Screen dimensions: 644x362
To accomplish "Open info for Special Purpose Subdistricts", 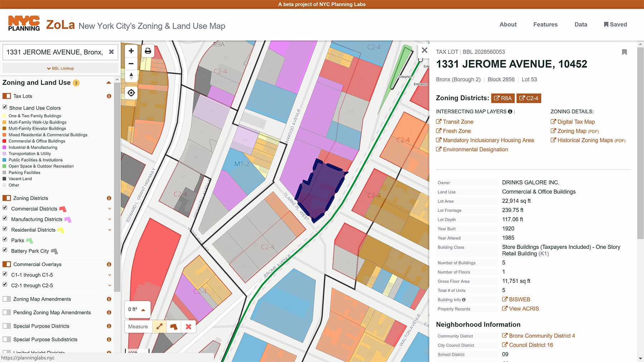I will pyautogui.click(x=109, y=339).
